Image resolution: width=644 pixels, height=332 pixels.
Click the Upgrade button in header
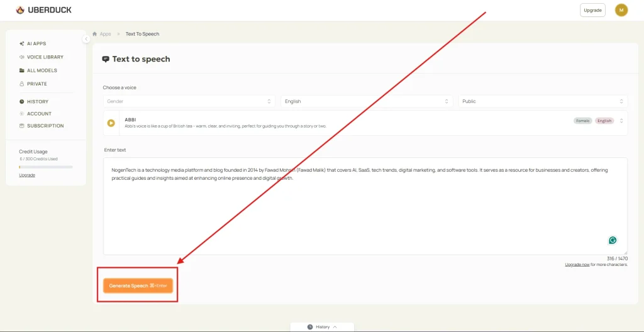(592, 10)
